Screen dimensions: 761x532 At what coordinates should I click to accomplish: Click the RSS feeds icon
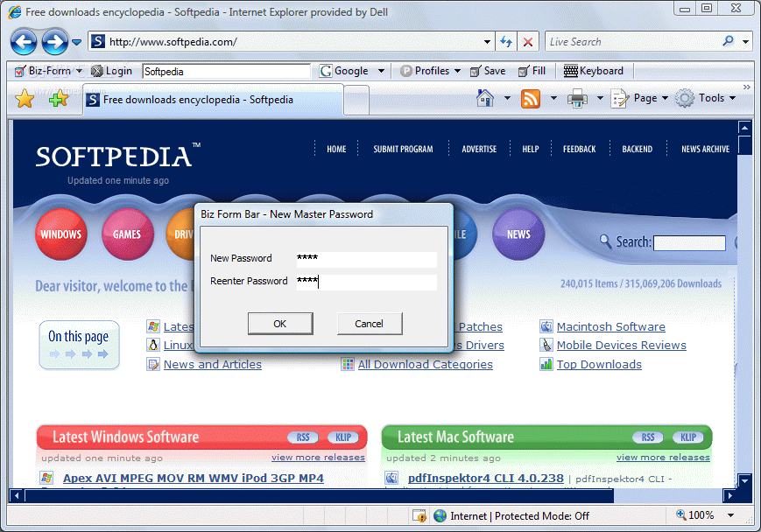531,99
